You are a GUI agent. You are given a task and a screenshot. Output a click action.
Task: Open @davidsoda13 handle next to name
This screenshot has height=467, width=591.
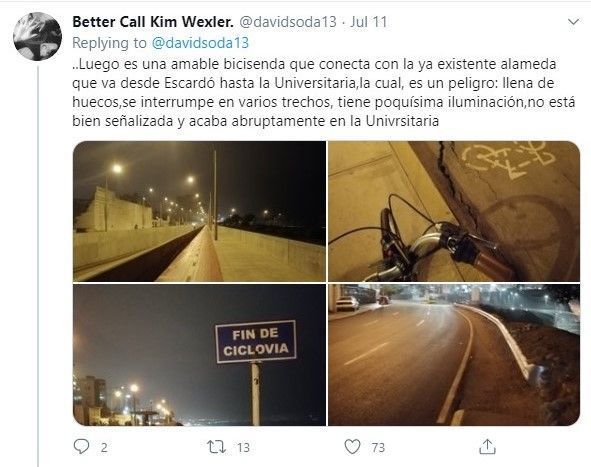(288, 22)
